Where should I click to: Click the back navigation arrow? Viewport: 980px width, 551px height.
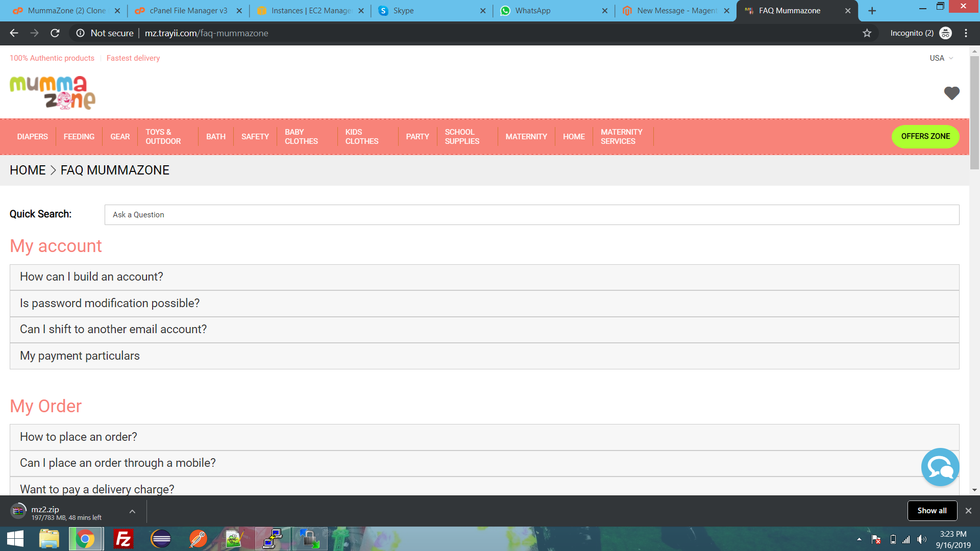[13, 33]
